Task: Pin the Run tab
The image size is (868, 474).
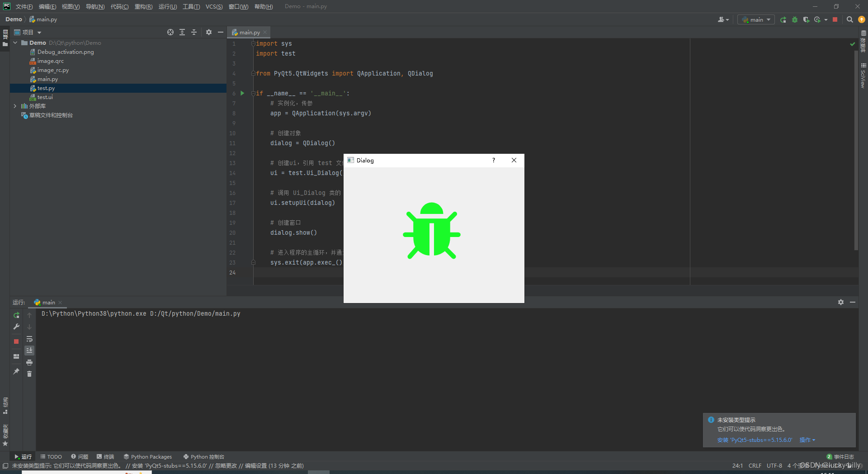Action: coord(16,371)
